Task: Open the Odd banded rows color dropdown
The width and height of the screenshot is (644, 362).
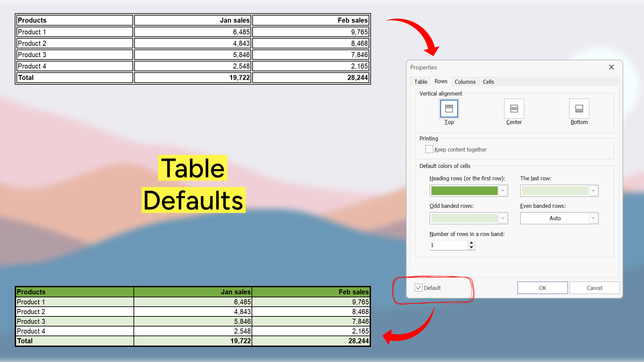Action: 503,218
